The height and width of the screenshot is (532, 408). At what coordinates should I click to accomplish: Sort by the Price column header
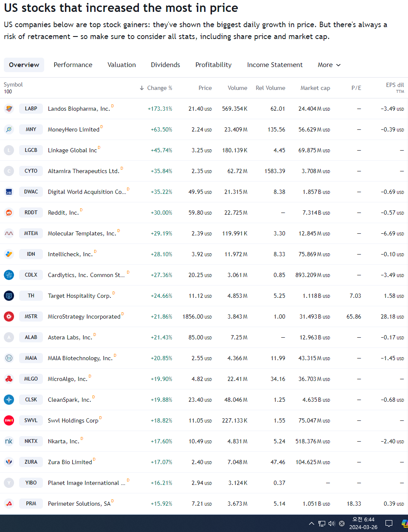205,88
